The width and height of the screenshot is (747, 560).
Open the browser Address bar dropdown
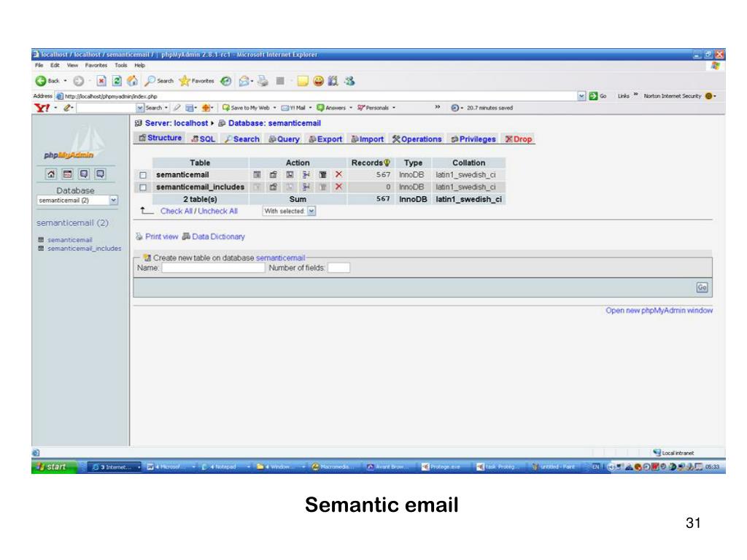(581, 96)
